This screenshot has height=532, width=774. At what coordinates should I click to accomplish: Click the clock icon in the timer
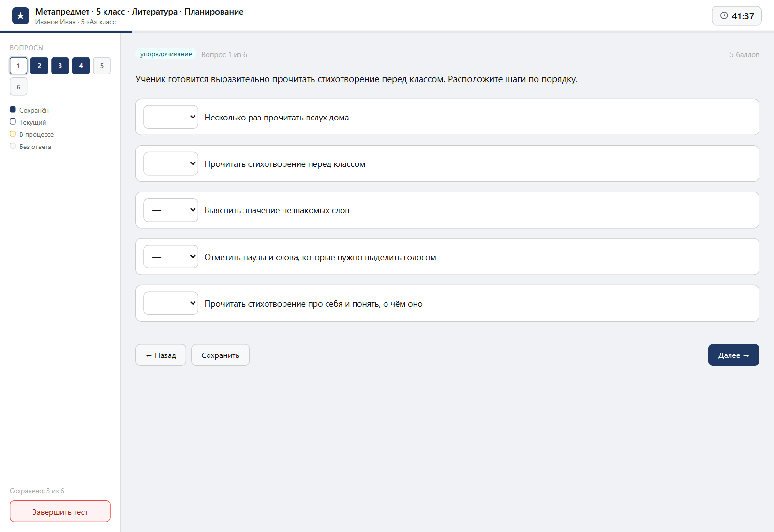point(724,15)
